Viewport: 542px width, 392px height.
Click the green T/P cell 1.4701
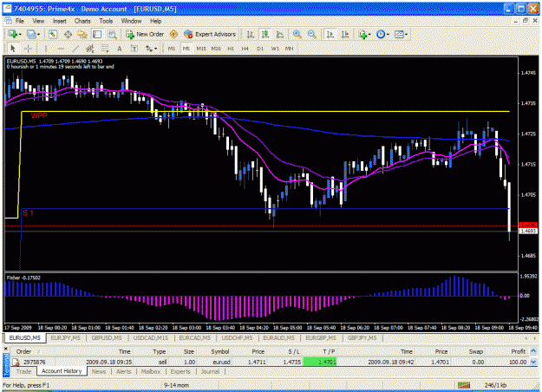pos(320,362)
